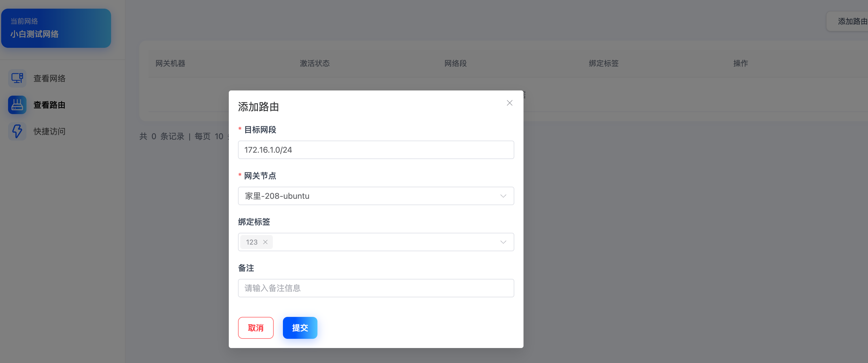Viewport: 868px width, 363px height.
Task: Focus the 备注 input field
Action: 376,288
